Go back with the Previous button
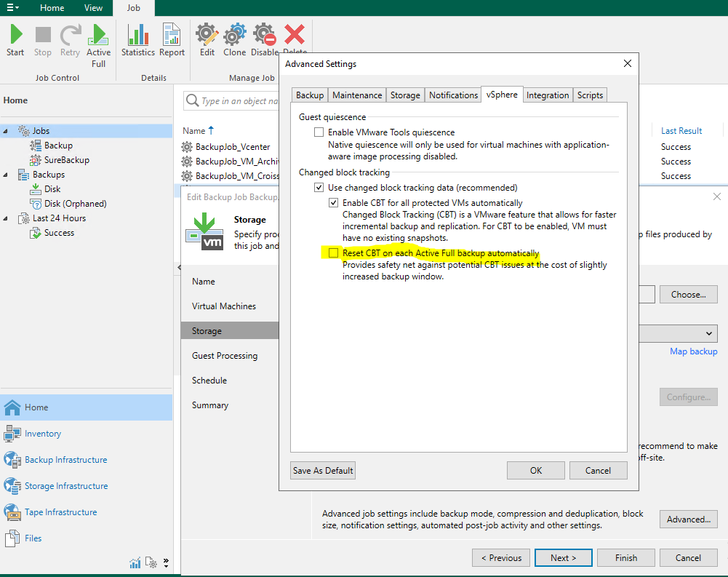 (501, 558)
